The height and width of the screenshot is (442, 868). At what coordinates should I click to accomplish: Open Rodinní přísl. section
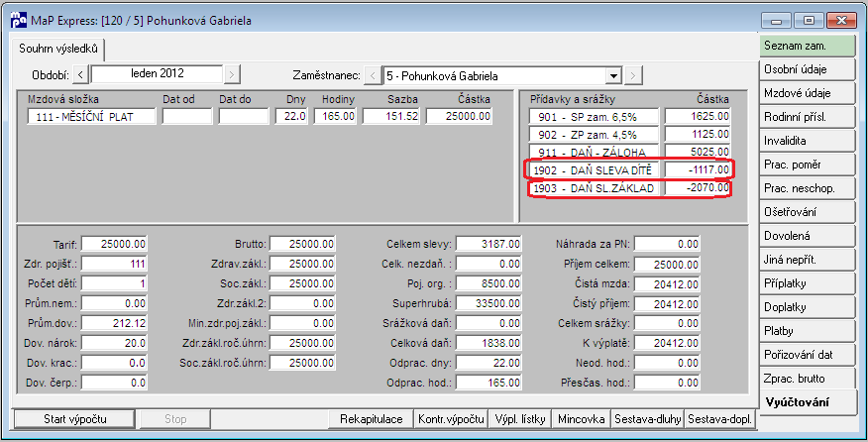coord(808,117)
